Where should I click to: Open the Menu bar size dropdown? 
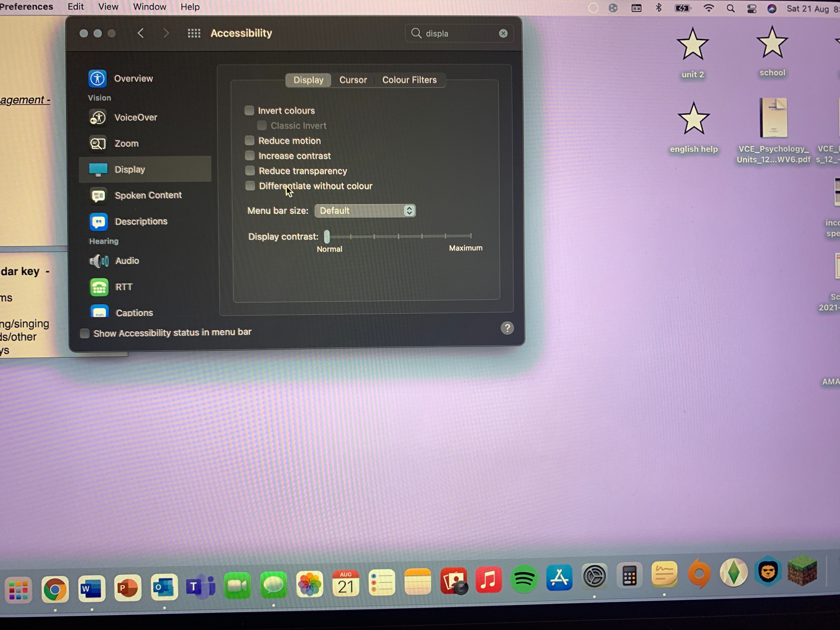(x=365, y=211)
